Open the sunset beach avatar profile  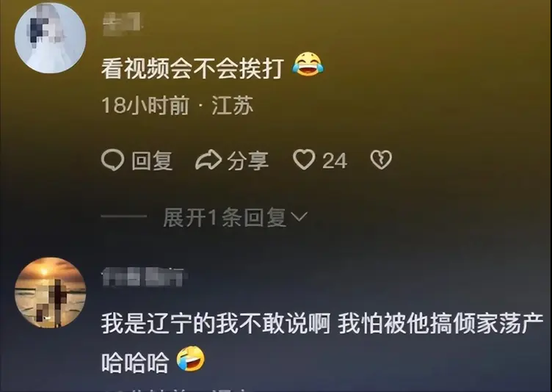coord(51,292)
